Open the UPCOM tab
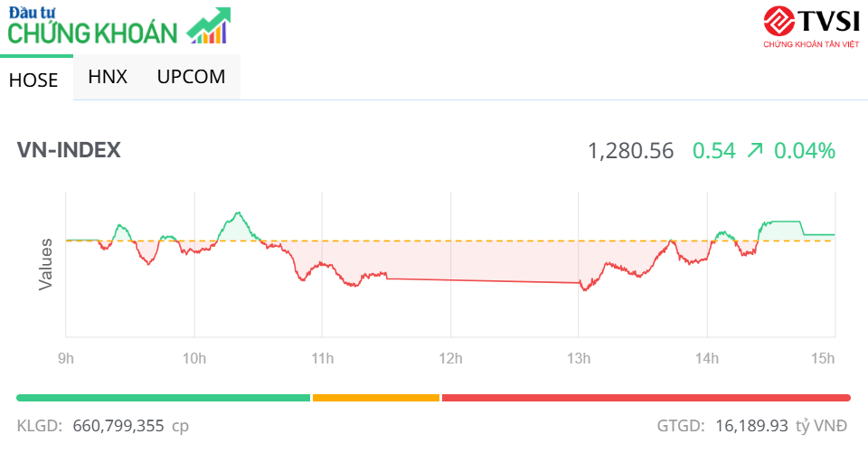The image size is (868, 453). [191, 77]
